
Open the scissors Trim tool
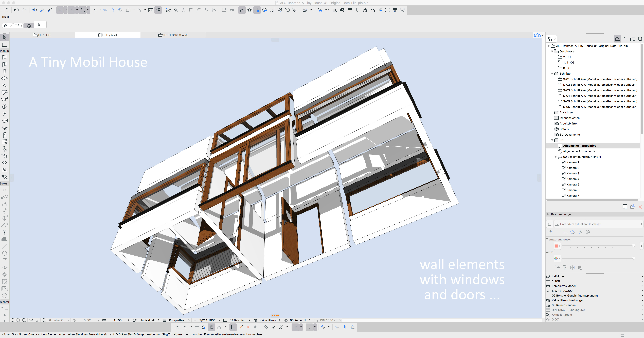pos(168,10)
